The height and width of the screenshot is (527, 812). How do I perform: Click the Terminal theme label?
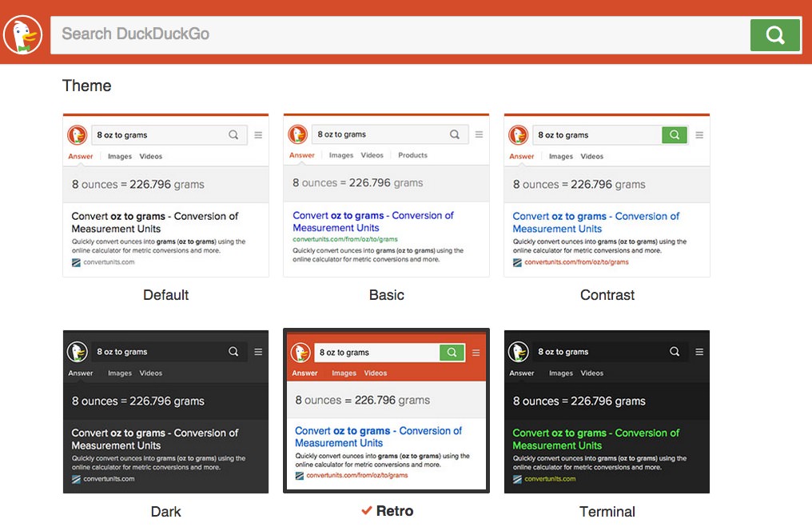pos(607,512)
